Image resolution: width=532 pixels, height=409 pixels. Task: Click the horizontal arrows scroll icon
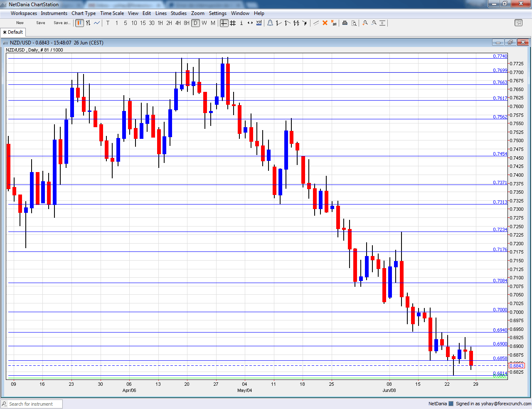pos(250,23)
